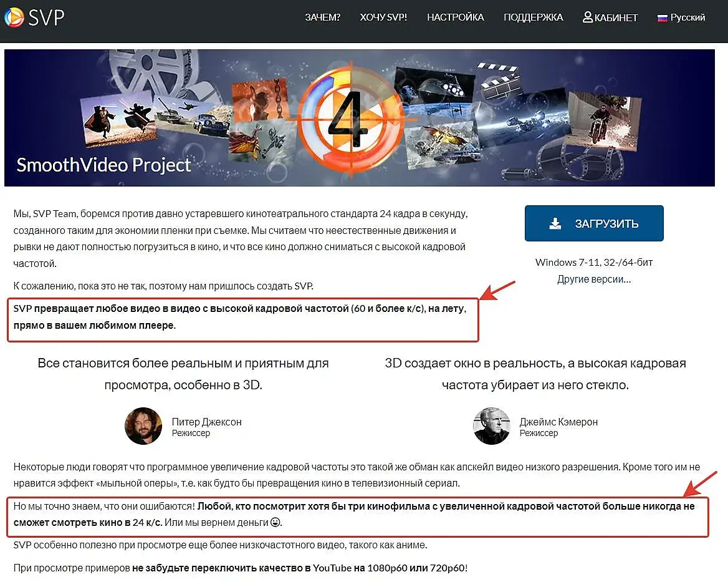Click the Russian flag icon

tap(662, 18)
